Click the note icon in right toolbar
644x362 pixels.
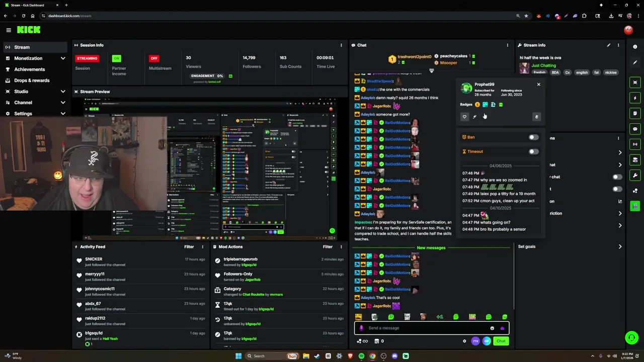click(x=635, y=114)
